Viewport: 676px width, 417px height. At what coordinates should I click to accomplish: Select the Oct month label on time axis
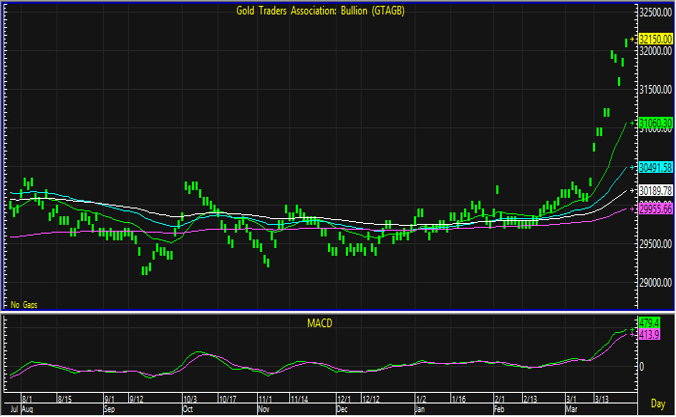pyautogui.click(x=187, y=410)
